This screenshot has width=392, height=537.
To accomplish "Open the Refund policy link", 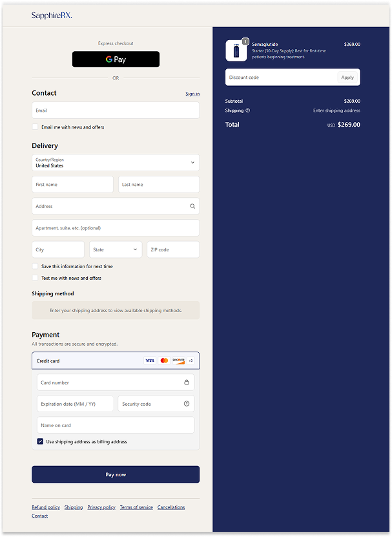I will 46,507.
